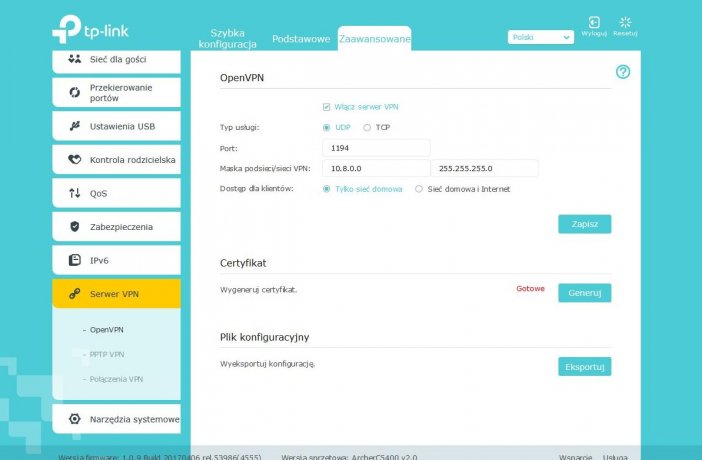The width and height of the screenshot is (702, 460).
Task: Click the Zabezpieczenia shield icon
Action: pyautogui.click(x=74, y=227)
